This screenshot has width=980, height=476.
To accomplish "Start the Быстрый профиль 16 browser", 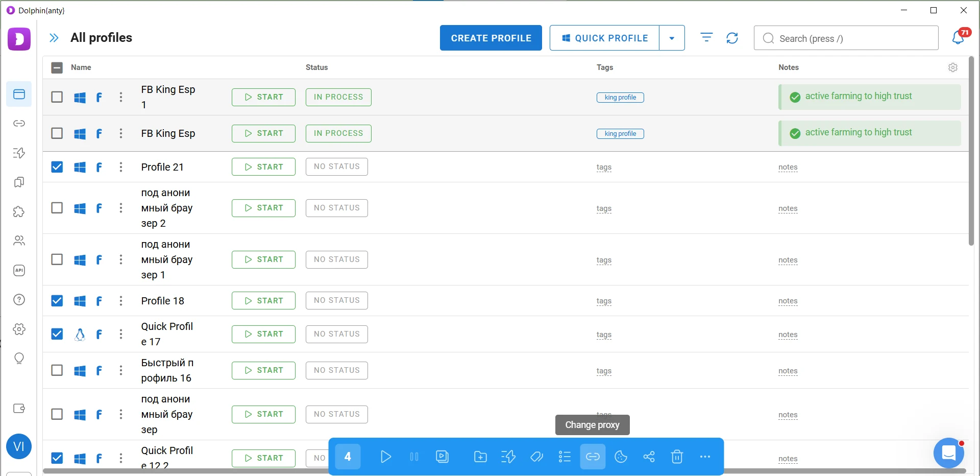I will [x=263, y=370].
